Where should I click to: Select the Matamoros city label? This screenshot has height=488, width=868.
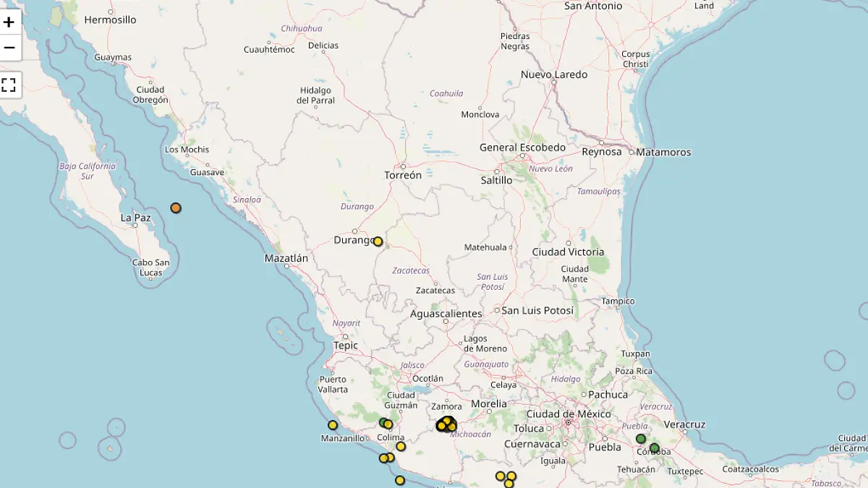coord(664,152)
